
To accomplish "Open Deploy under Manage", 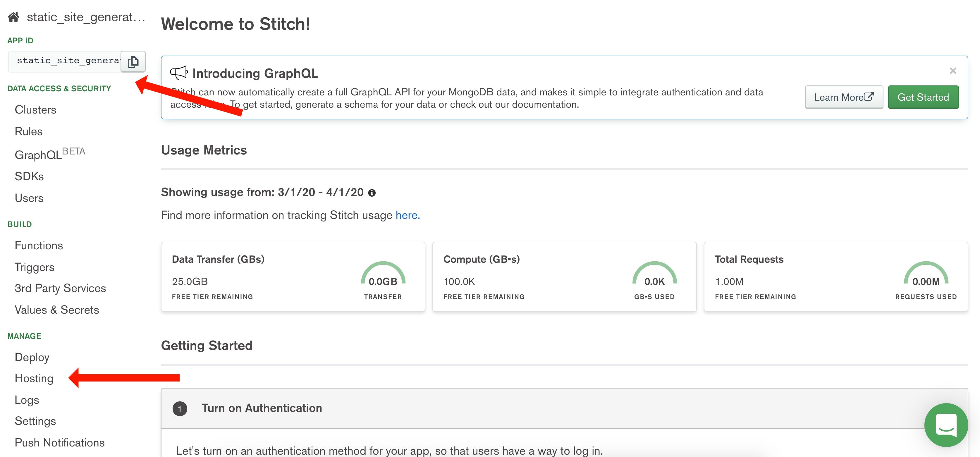I will [32, 357].
